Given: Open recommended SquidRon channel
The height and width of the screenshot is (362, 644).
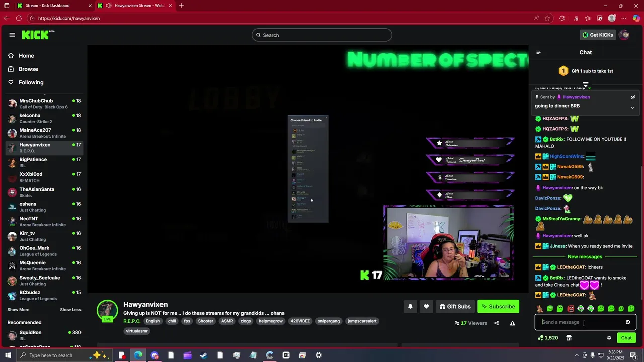Looking at the screenshot, I should [x=44, y=335].
